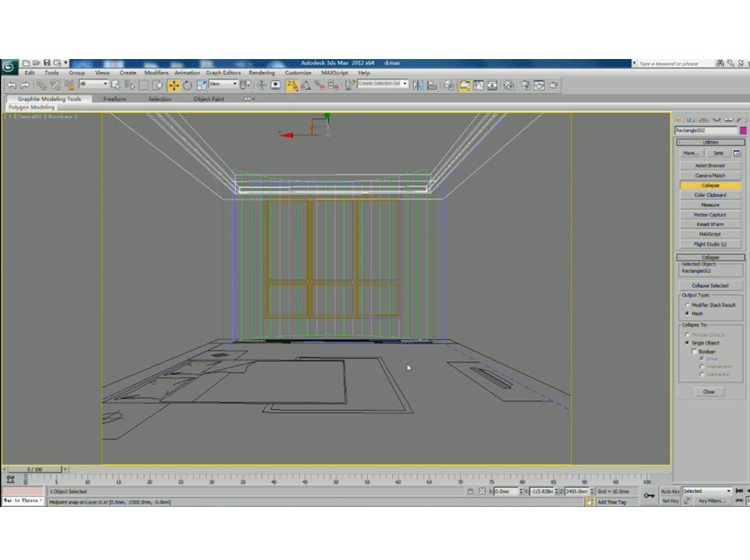Click the Align tool icon
The width and height of the screenshot is (750, 560).
click(x=432, y=85)
